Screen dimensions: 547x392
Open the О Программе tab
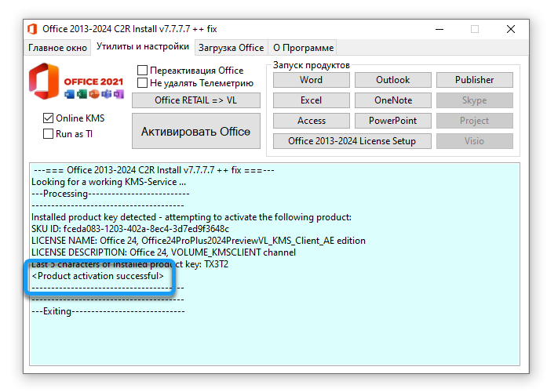[x=303, y=48]
